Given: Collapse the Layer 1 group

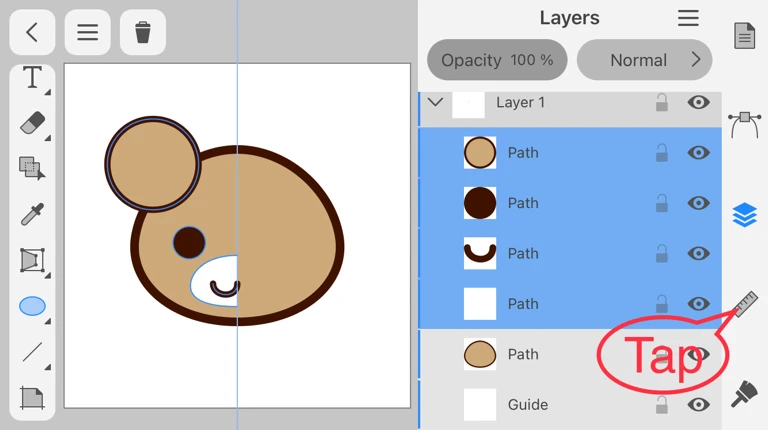Looking at the screenshot, I should [x=435, y=102].
